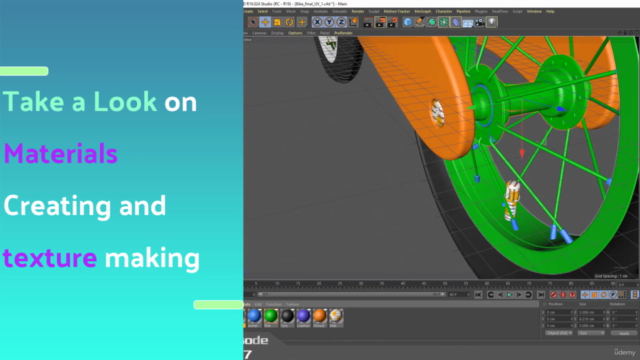This screenshot has width=640, height=360.
Task: Play the animation forwards
Action: pyautogui.click(x=509, y=295)
